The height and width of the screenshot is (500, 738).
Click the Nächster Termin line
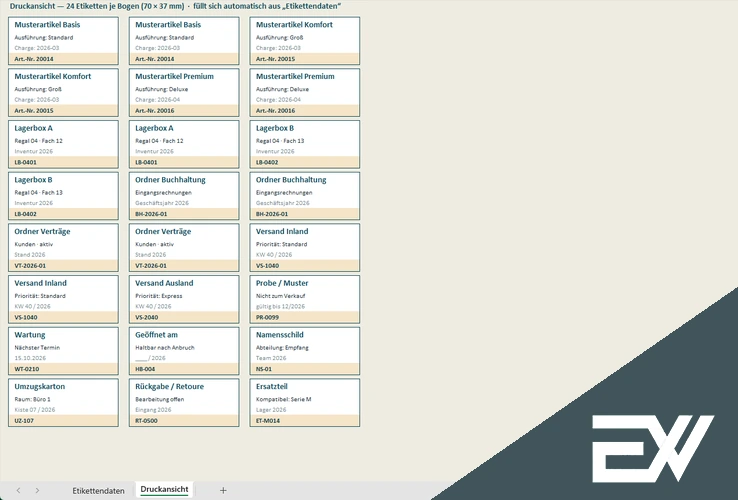37,348
